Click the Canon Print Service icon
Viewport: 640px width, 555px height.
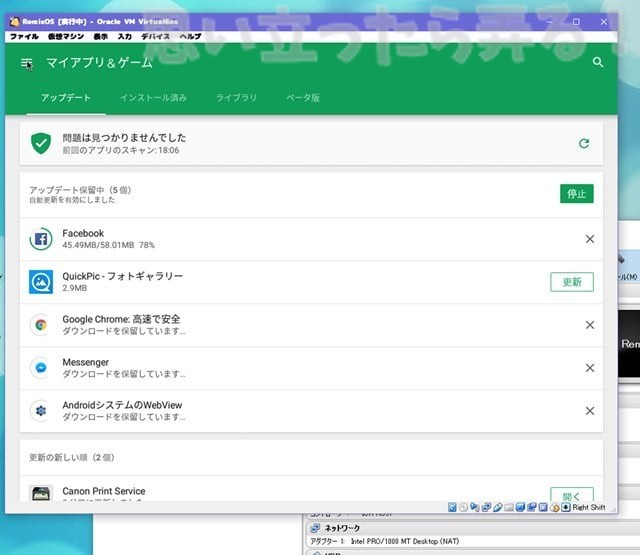click(x=41, y=493)
